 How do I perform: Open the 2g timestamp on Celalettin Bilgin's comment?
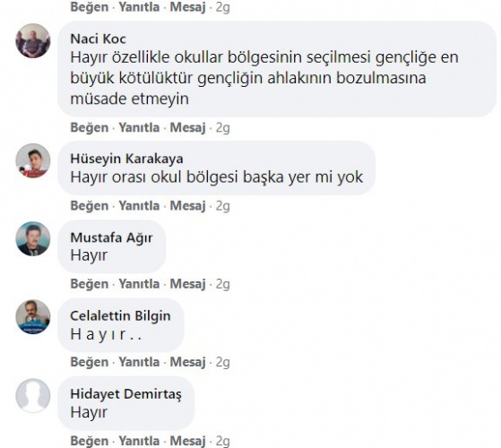[223, 362]
